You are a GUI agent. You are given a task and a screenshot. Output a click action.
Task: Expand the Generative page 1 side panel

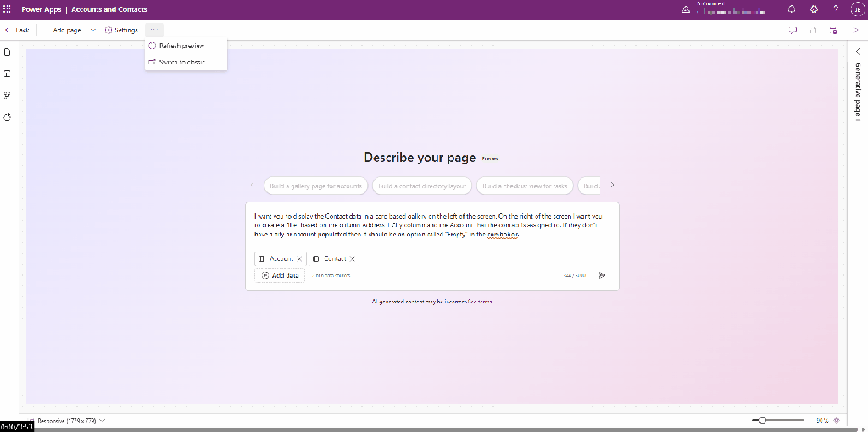click(857, 52)
